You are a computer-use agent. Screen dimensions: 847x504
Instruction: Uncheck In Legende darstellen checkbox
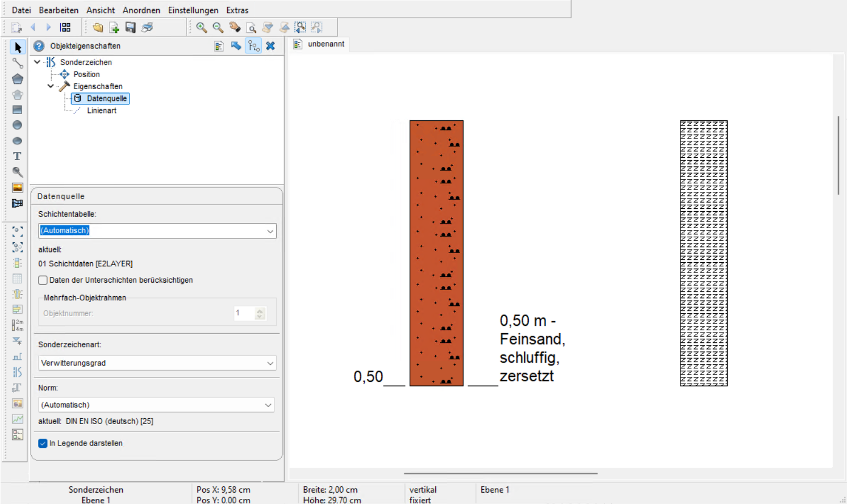[x=43, y=443]
